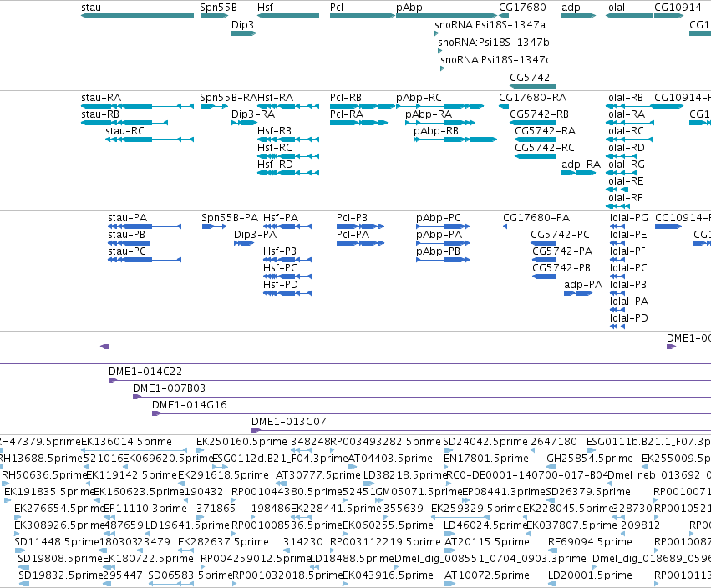The width and height of the screenshot is (711, 588).
Task: Click the CG17680-RA transcript label
Action: point(533,98)
